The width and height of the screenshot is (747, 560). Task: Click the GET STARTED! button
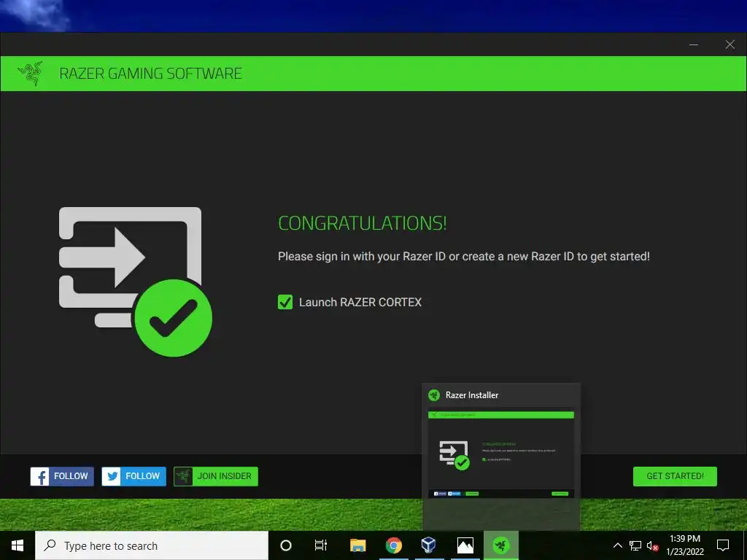[675, 476]
